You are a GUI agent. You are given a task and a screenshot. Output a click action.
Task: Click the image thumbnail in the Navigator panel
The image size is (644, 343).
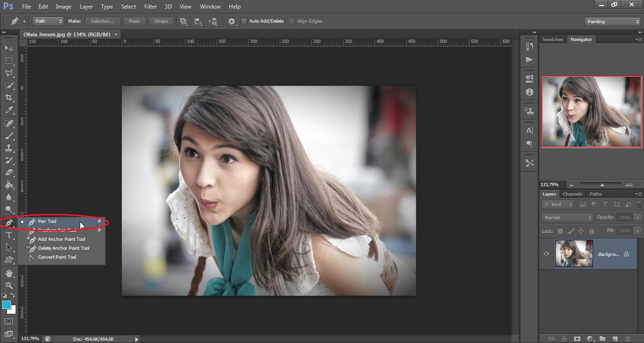(x=592, y=112)
